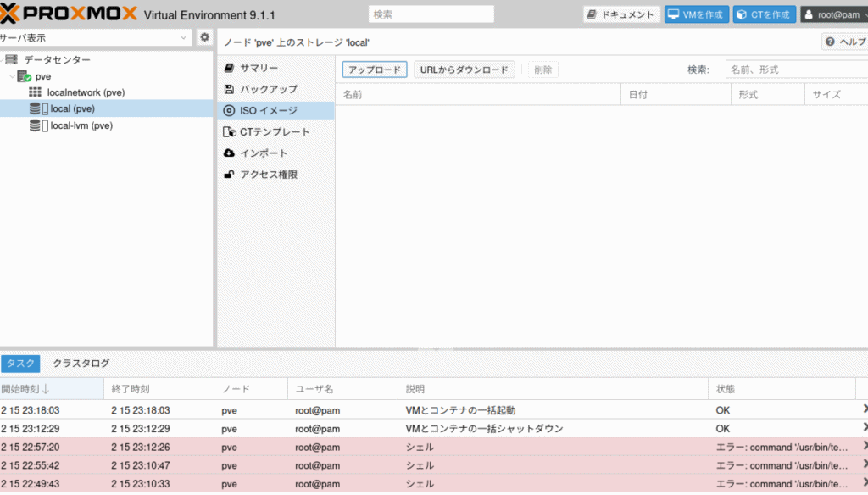
Task: Click the アップロード button
Action: tap(375, 70)
